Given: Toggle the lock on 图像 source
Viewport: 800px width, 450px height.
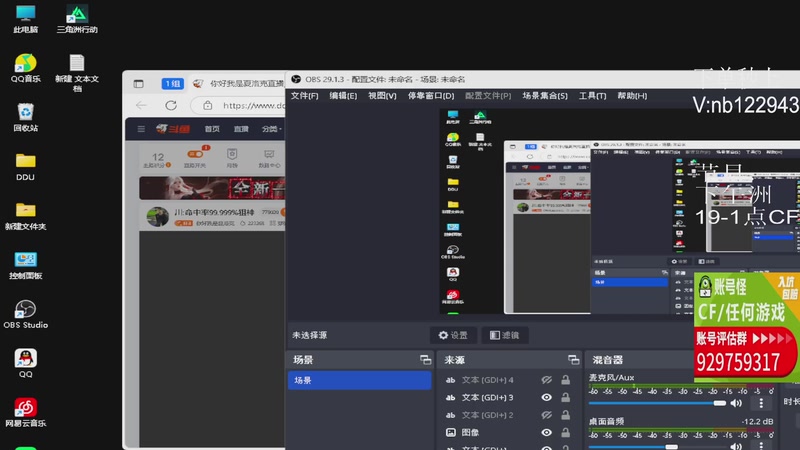Looking at the screenshot, I should click(565, 432).
